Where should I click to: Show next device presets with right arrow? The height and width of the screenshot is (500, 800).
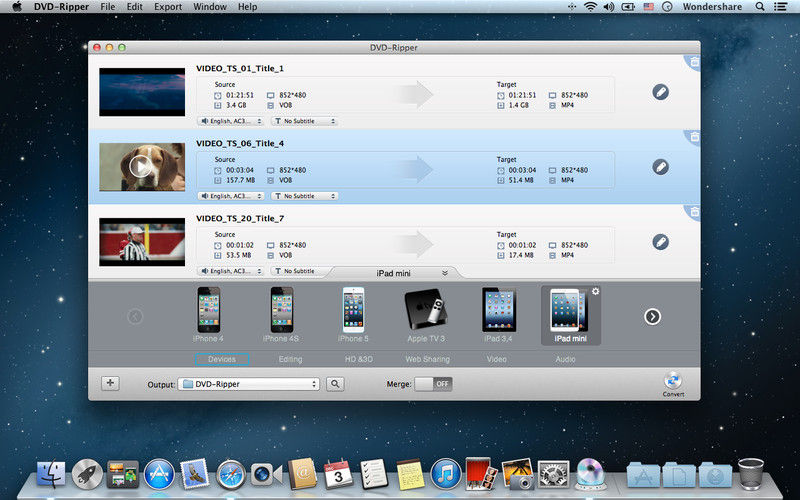pos(652,317)
